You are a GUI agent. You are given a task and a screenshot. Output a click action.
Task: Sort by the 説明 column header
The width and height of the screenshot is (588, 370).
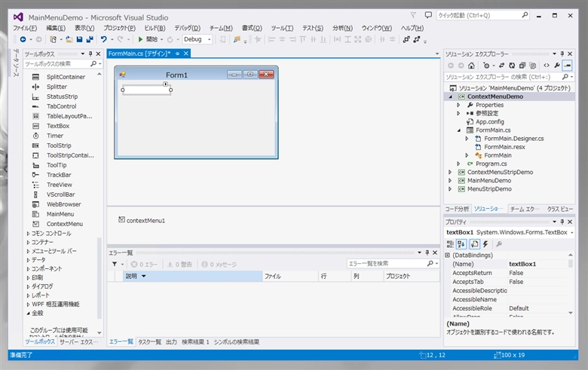193,277
